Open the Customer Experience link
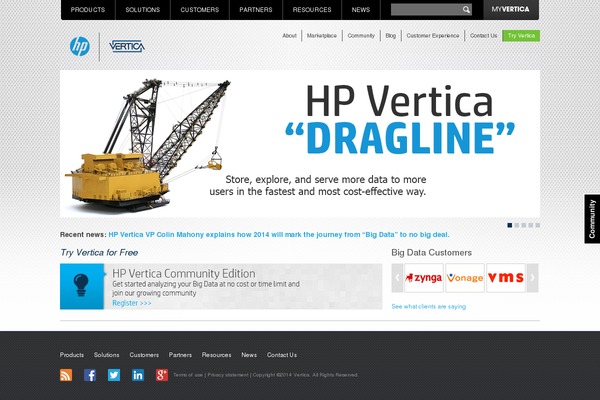Screen dimensions: 600x400 433,36
